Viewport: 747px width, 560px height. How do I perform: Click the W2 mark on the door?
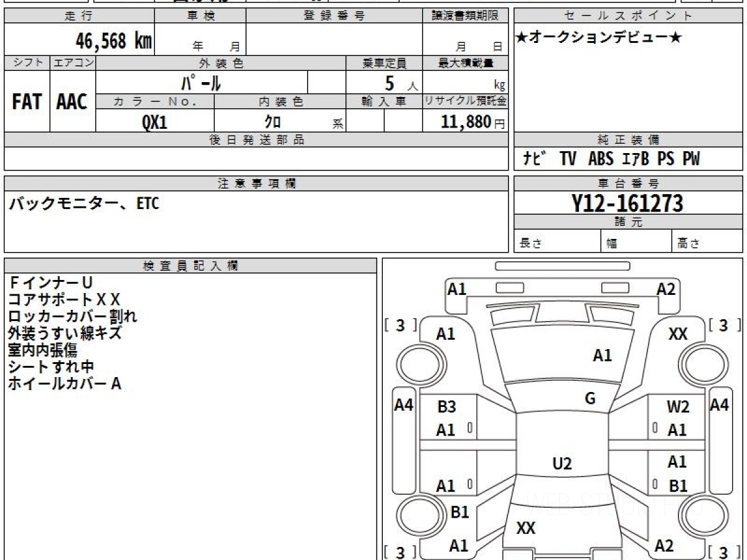click(x=677, y=408)
